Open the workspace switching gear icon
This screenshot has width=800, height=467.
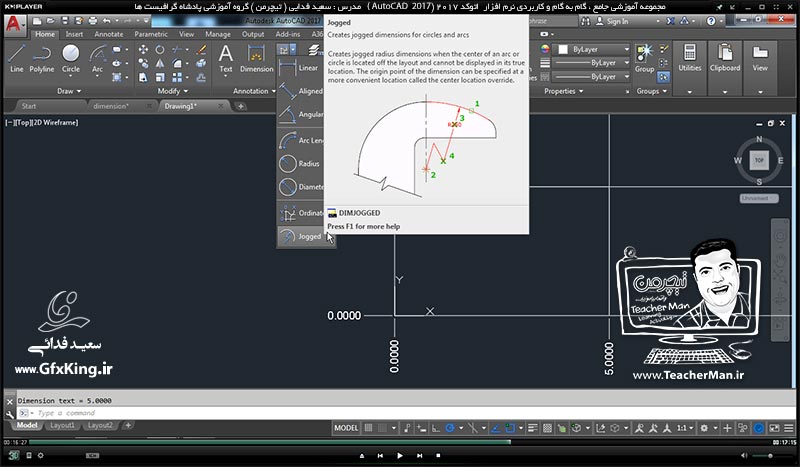704,428
